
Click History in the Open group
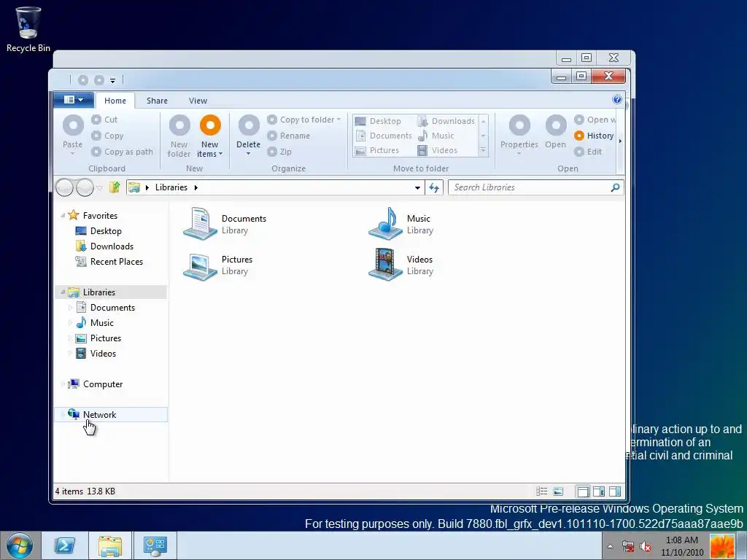pyautogui.click(x=594, y=136)
